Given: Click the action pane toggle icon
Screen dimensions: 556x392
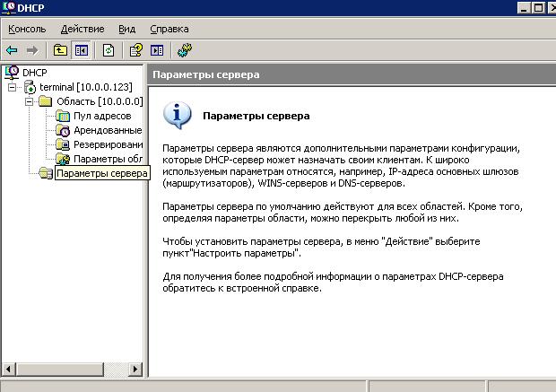Looking at the screenshot, I should (156, 50).
